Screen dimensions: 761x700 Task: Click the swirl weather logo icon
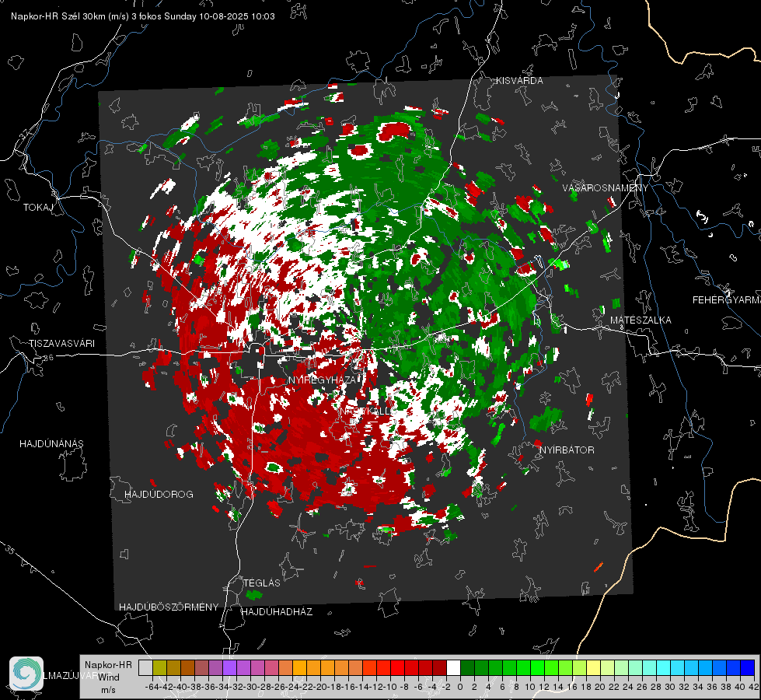(x=26, y=674)
